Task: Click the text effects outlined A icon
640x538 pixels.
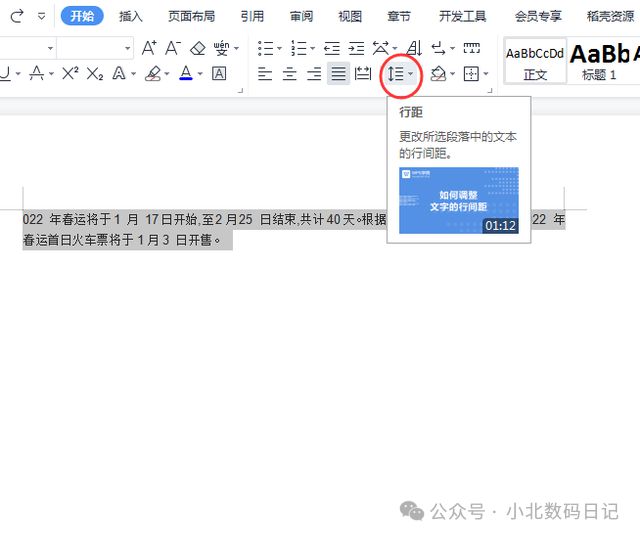Action: [x=119, y=73]
